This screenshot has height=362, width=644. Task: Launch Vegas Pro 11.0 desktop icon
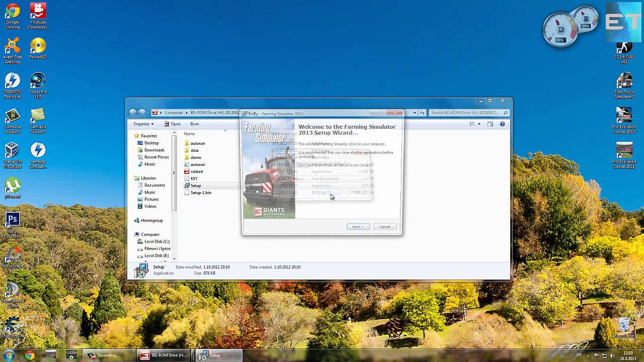[38, 85]
